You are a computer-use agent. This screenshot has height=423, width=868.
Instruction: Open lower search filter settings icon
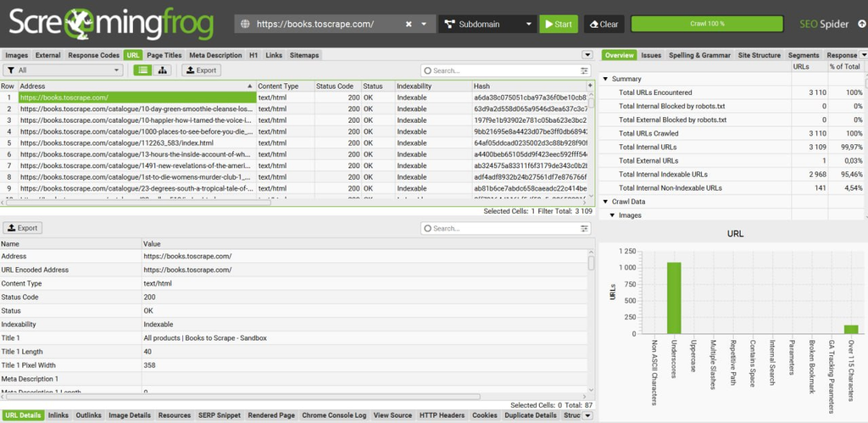click(585, 229)
